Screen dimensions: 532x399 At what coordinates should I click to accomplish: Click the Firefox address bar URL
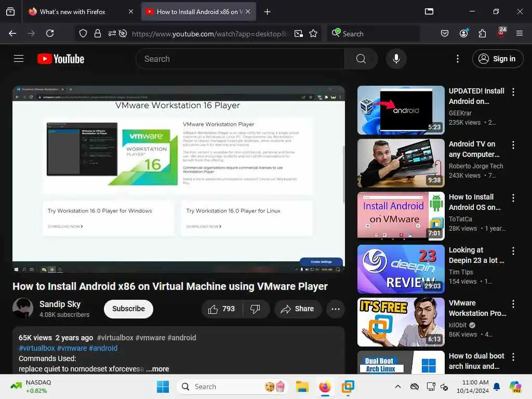click(x=209, y=34)
